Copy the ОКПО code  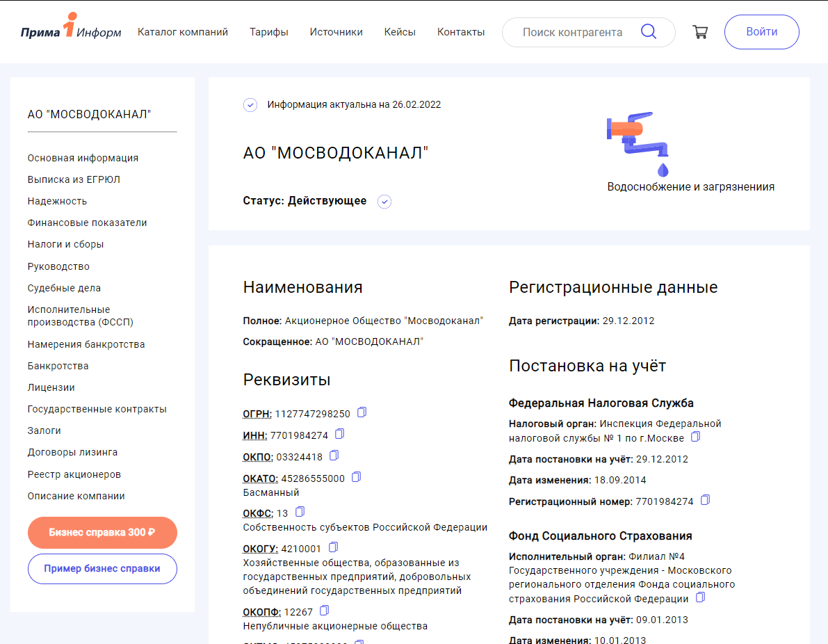tap(334, 456)
